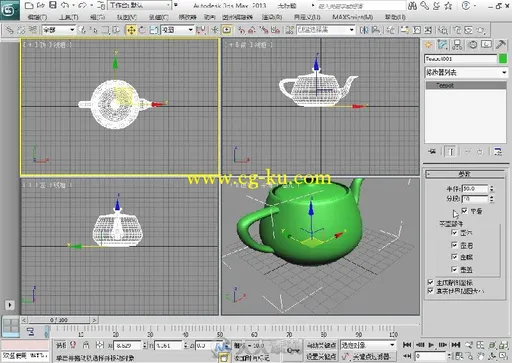Collapse the Parameters rollout header
The image size is (512, 363).
coord(465,174)
